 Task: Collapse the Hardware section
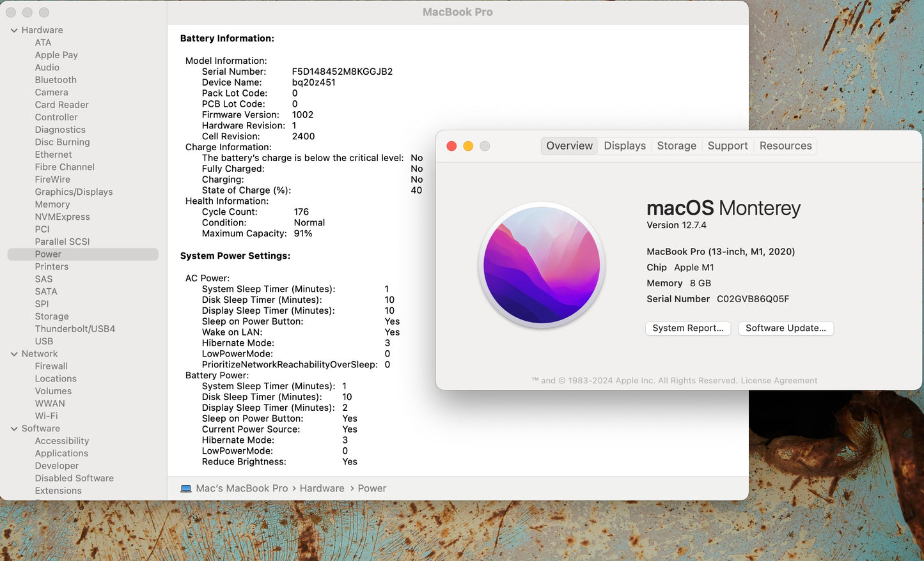[x=14, y=31]
